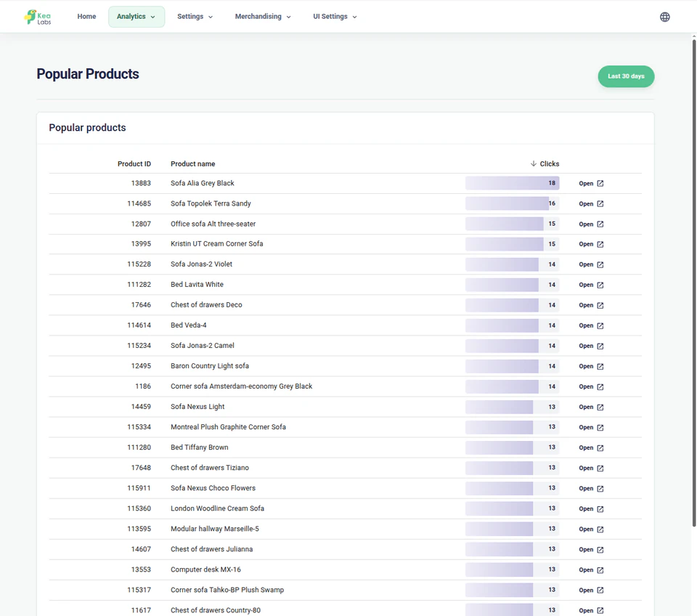Open external link icon for Modular hallway Marseille-5
This screenshot has height=616, width=697.
tap(600, 530)
